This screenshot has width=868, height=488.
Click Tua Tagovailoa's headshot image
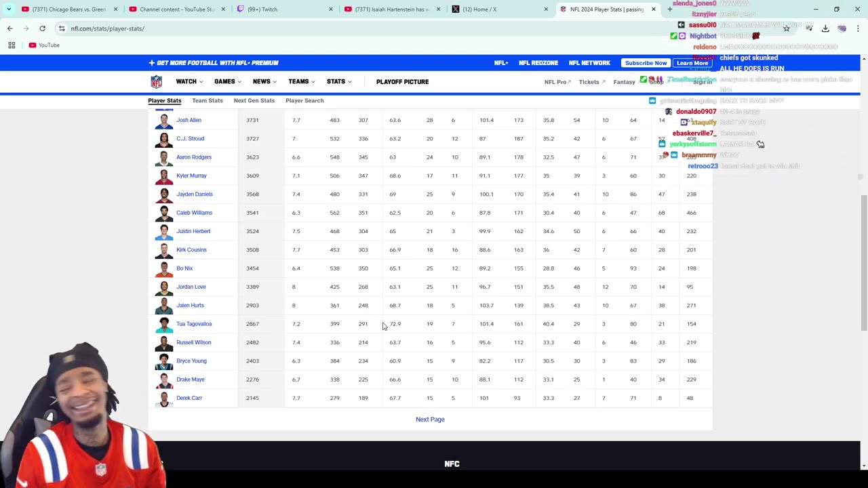(x=164, y=324)
